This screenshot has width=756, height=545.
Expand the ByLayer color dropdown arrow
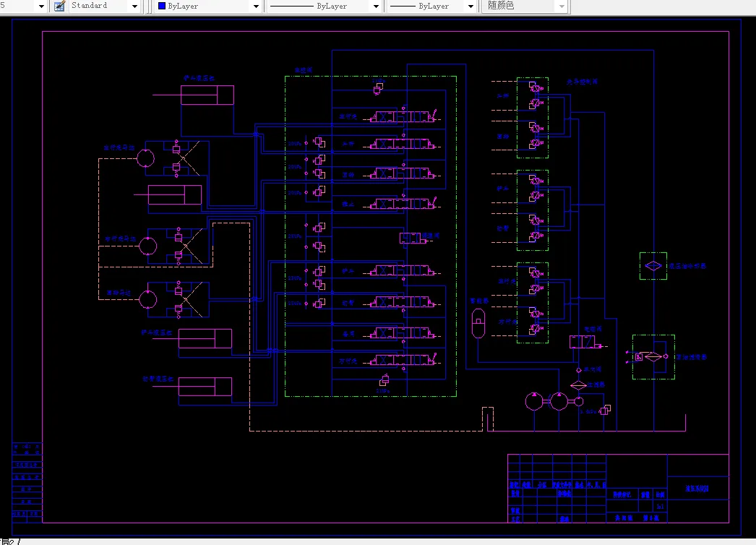[256, 7]
